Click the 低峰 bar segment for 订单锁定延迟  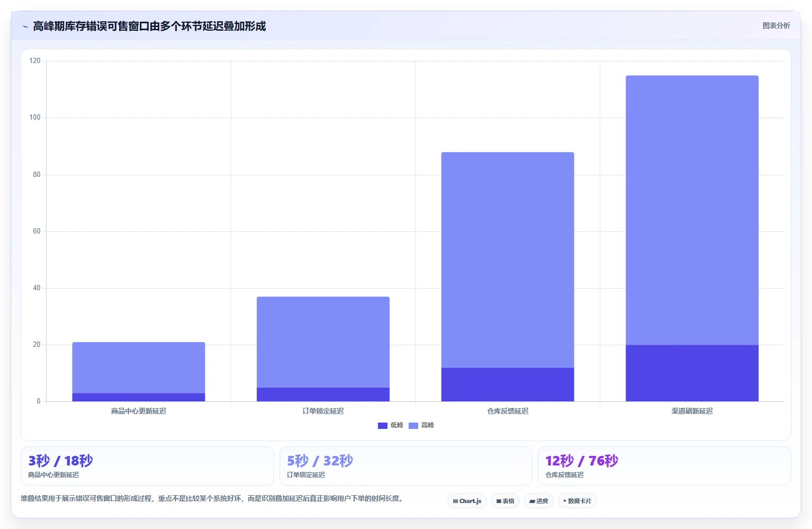tap(323, 394)
